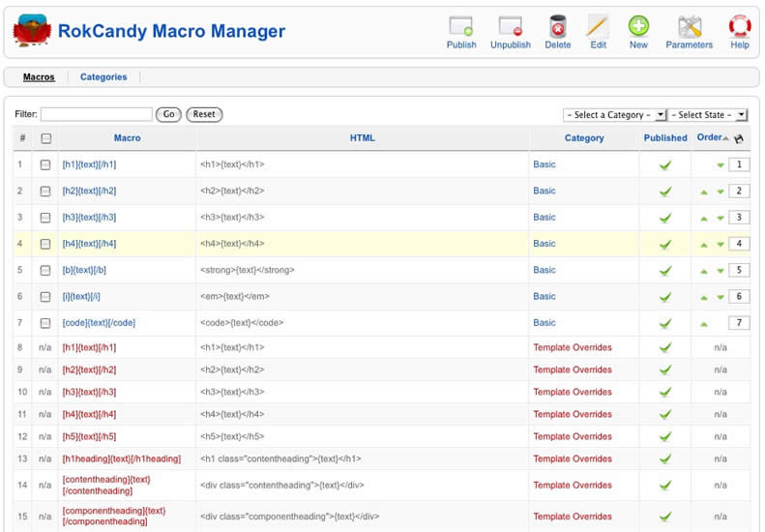The height and width of the screenshot is (532, 765).
Task: Move [h2] Basic macro down in order
Action: pyautogui.click(x=721, y=192)
